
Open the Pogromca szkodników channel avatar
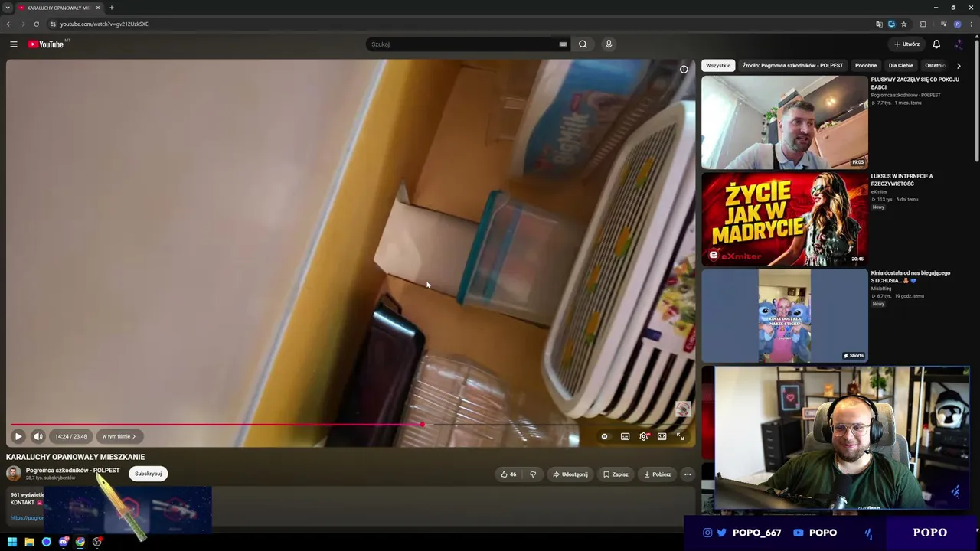[14, 474]
